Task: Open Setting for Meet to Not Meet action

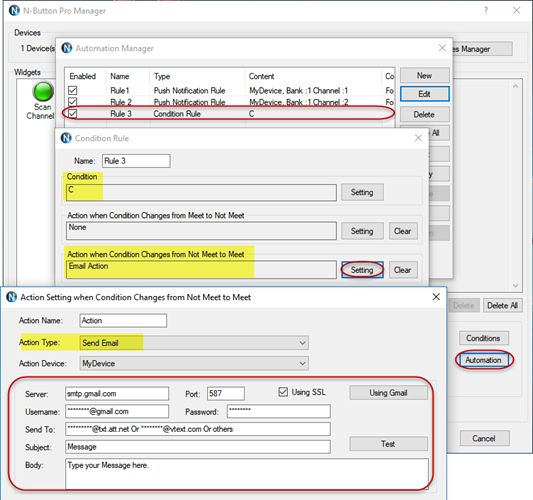Action: click(362, 231)
